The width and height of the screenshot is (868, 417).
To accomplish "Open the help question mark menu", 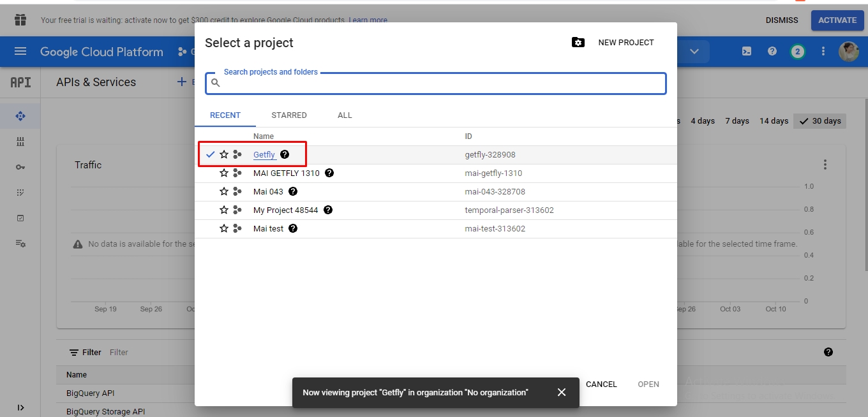I will tap(772, 52).
